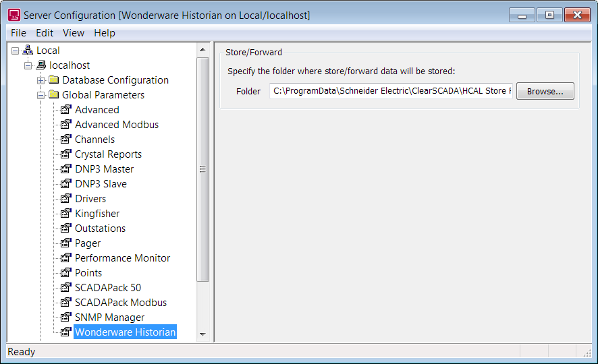The image size is (598, 364).
Task: Select the Local tree label
Action: (x=48, y=51)
